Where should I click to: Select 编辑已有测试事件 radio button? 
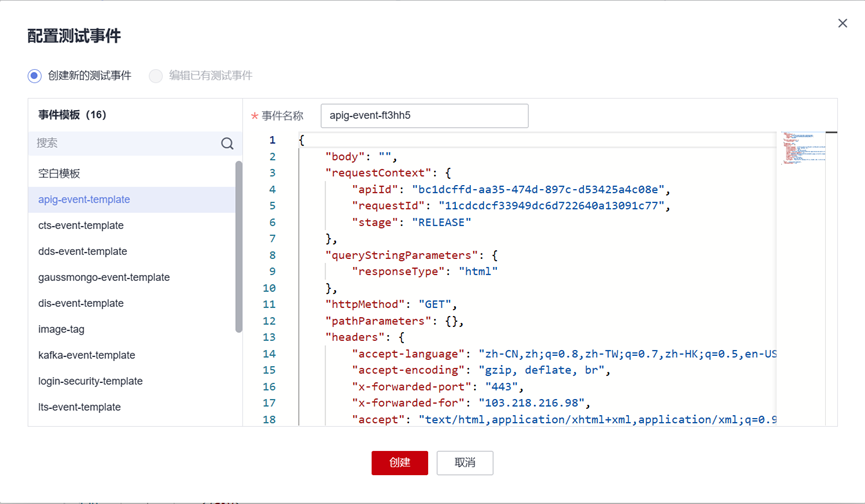point(156,76)
